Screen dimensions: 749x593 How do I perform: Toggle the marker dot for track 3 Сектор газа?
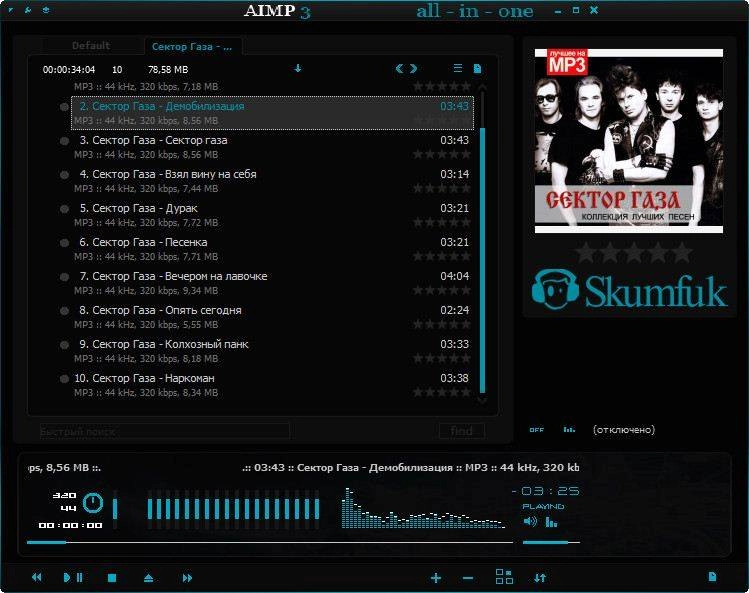click(64, 141)
